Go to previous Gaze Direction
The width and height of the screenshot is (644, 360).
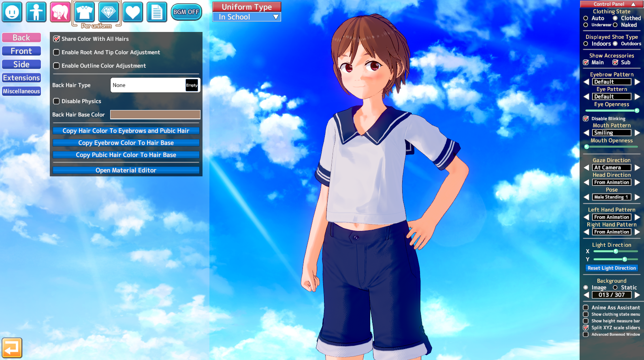[586, 167]
